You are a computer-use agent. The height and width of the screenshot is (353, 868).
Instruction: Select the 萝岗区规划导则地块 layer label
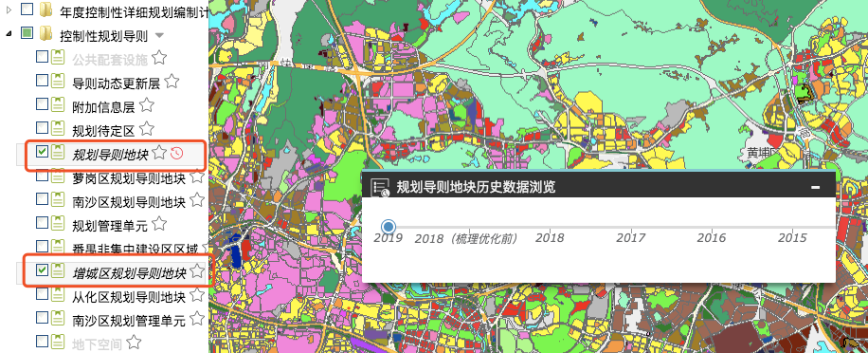pos(129,178)
